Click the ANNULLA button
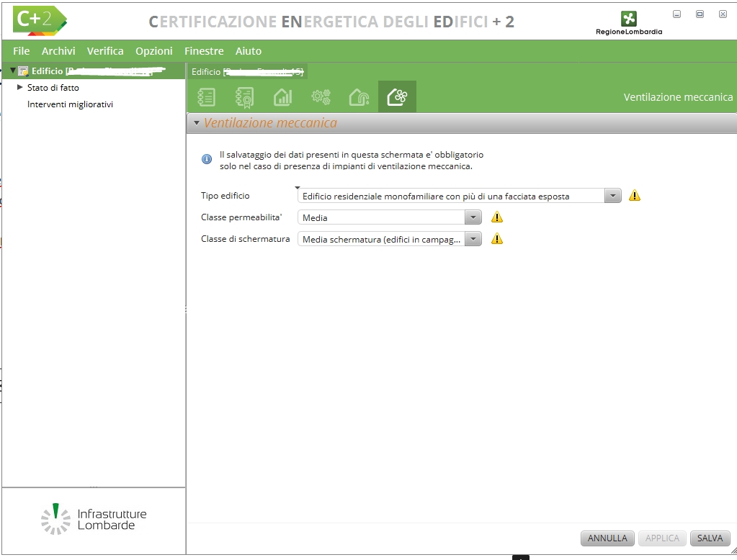 click(607, 538)
